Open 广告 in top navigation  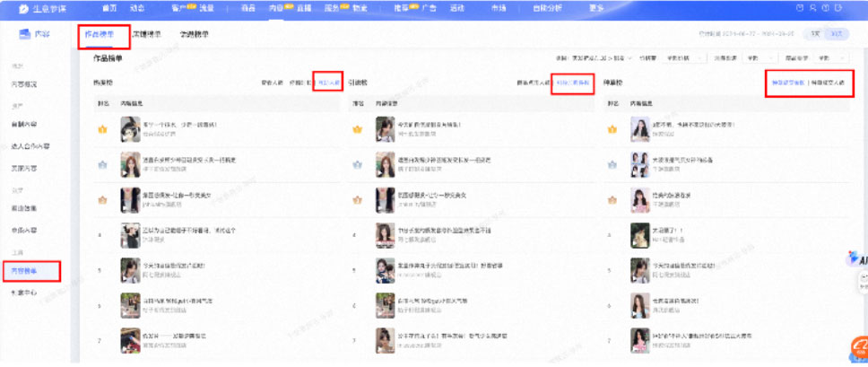tap(429, 8)
